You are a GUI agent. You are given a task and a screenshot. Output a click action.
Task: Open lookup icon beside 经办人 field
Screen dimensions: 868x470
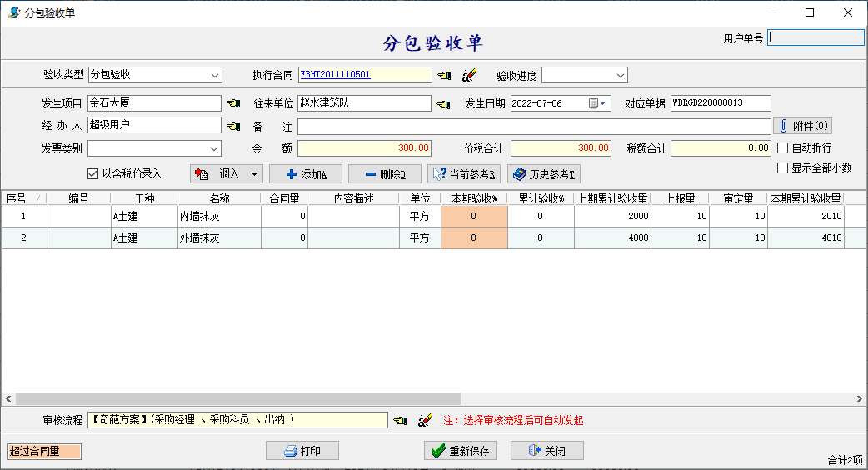233,127
